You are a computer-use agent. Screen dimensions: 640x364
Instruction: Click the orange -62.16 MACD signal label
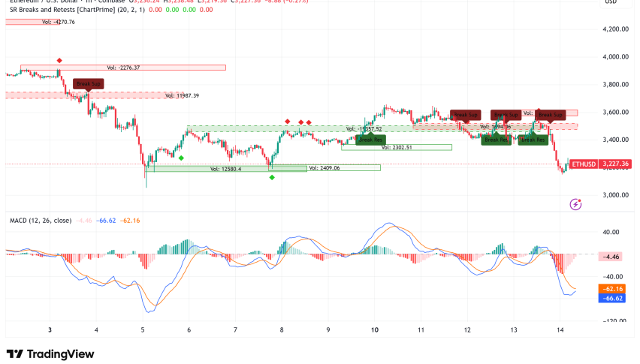[x=616, y=289]
